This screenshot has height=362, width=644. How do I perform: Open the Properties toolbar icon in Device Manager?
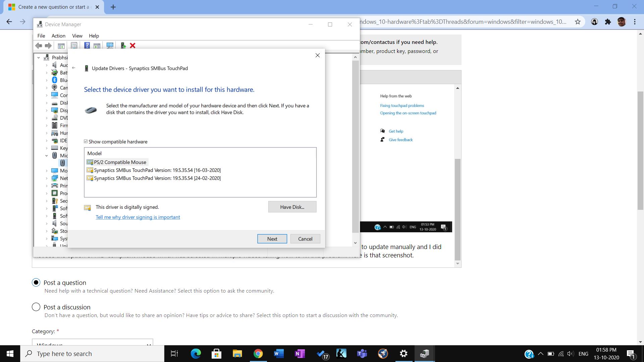coord(74,46)
